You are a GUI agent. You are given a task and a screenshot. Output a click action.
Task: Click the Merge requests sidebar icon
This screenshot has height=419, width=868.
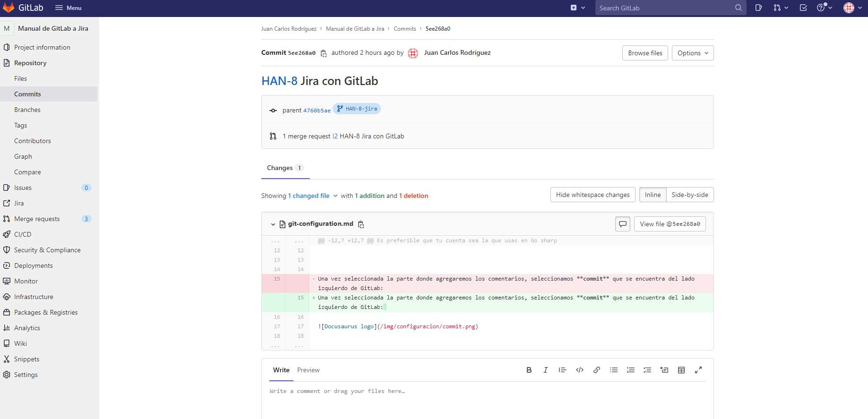click(x=7, y=219)
